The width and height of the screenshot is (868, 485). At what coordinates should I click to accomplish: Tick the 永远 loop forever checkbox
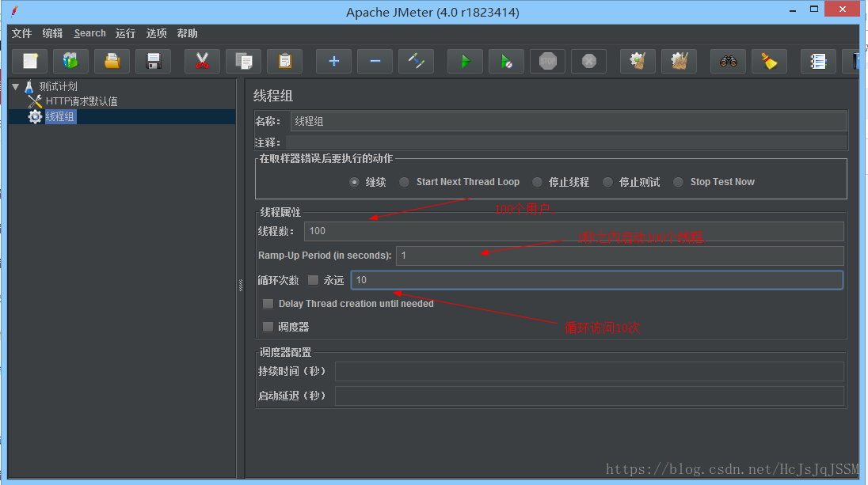(314, 280)
